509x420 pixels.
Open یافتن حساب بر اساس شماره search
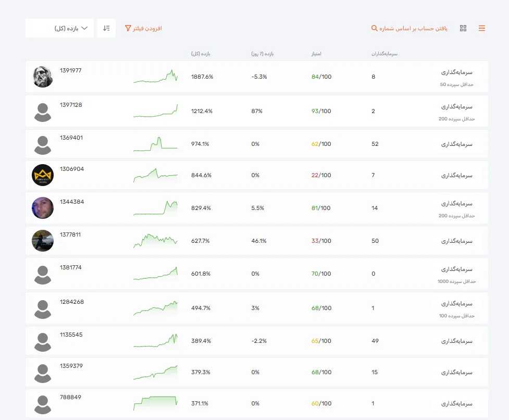pos(413,28)
